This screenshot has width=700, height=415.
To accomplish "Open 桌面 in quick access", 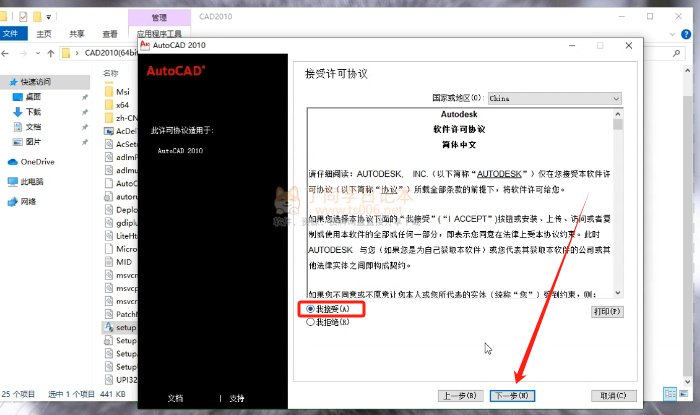I will click(33, 97).
